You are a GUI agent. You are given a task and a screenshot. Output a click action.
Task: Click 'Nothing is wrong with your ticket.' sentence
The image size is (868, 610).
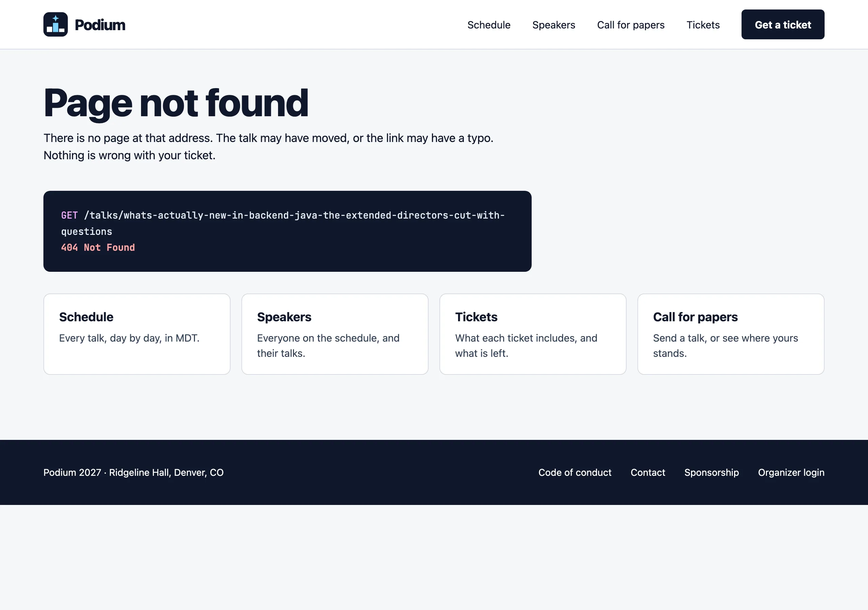pos(129,155)
